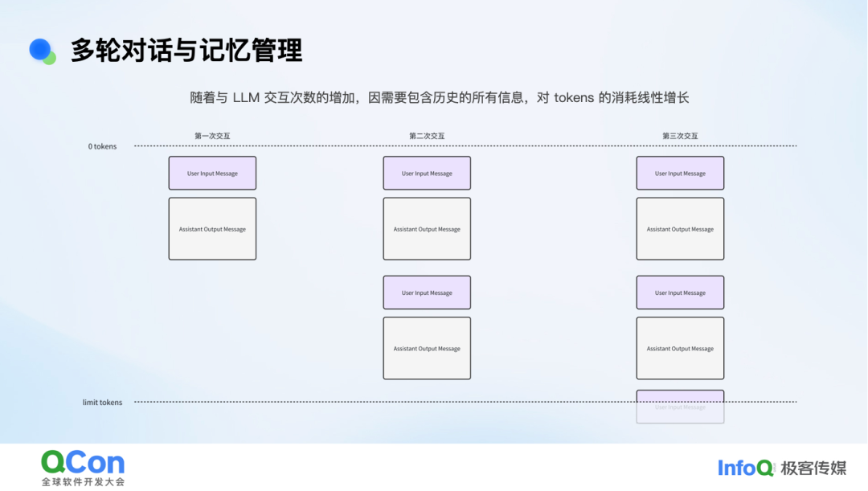Select the upper Assistant Output Message box under 第三次交互
The image size is (868, 491).
[x=681, y=229]
